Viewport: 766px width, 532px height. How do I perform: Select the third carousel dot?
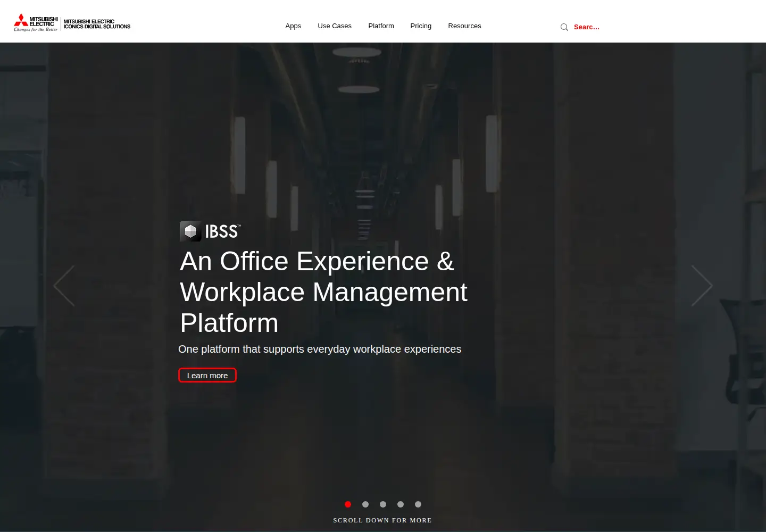383,504
